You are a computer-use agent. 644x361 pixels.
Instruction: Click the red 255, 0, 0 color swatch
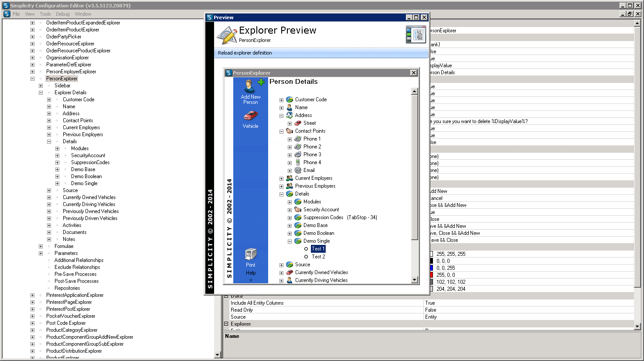pyautogui.click(x=432, y=275)
